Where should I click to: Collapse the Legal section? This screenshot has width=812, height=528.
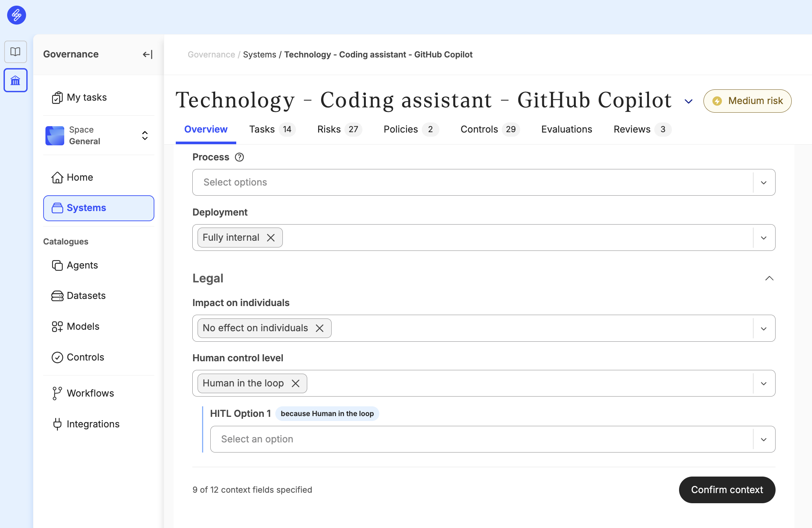[769, 278]
